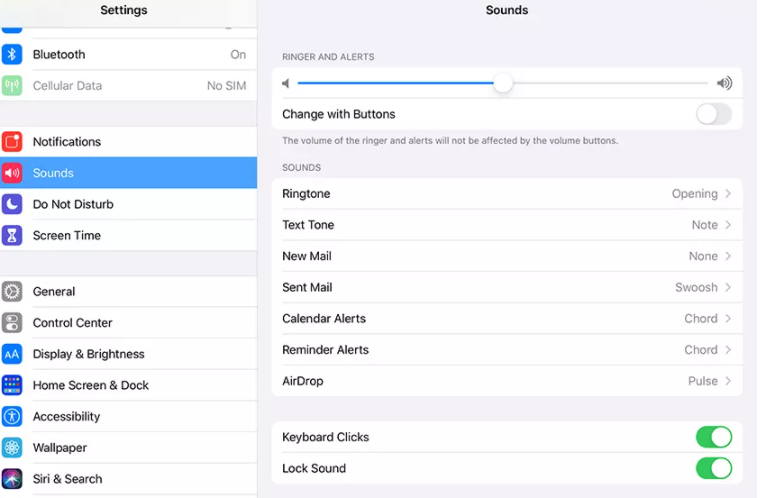
Task: Click 'Chord' next to Reminder Alerts
Action: (x=701, y=350)
